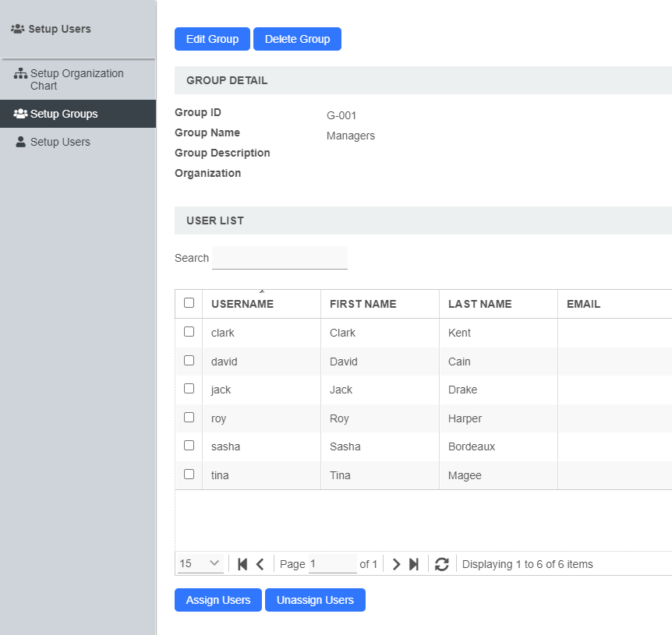Refresh the user list grid

[x=442, y=564]
